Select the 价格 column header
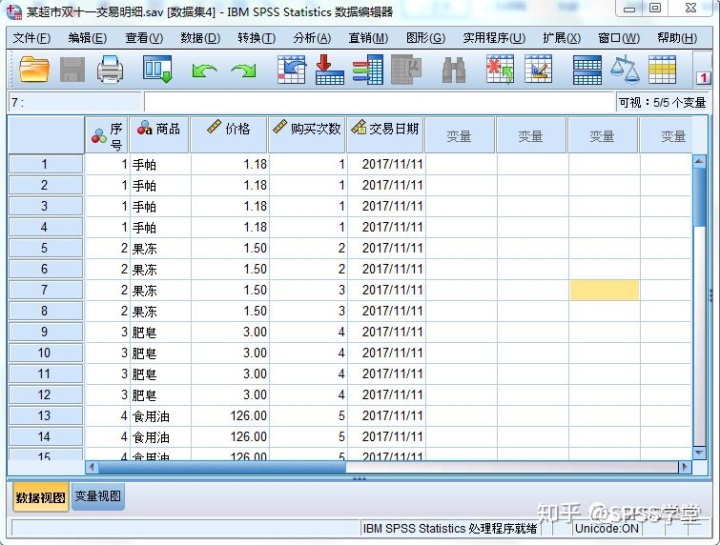 tap(229, 135)
